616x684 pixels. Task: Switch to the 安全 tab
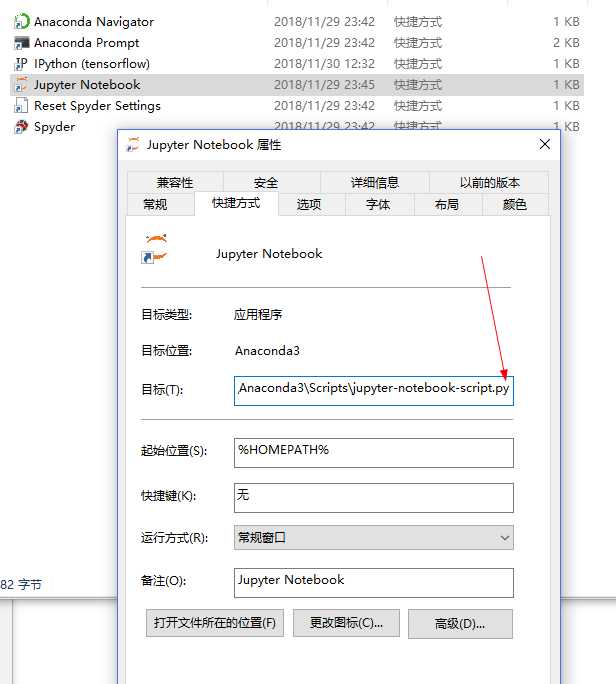266,182
